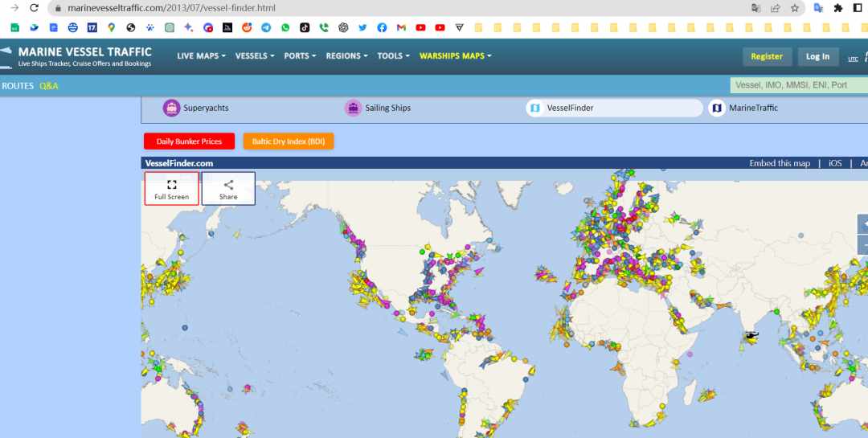Click the Embed this map link

[780, 163]
